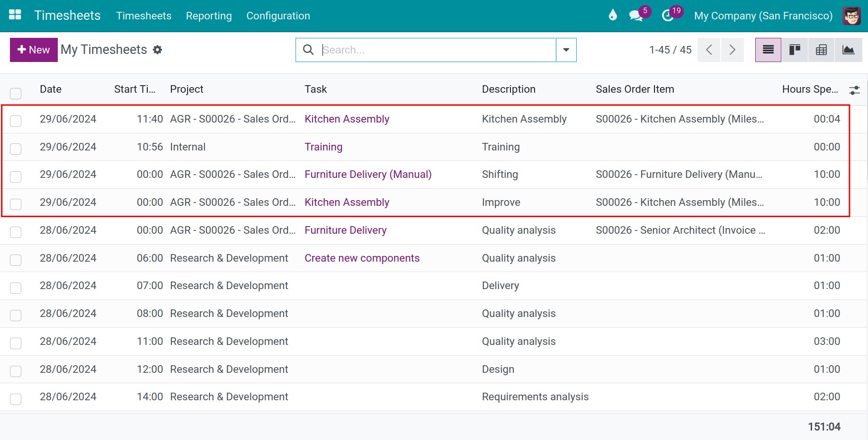Open the user avatar menu
This screenshot has height=440, width=868.
[x=851, y=16]
